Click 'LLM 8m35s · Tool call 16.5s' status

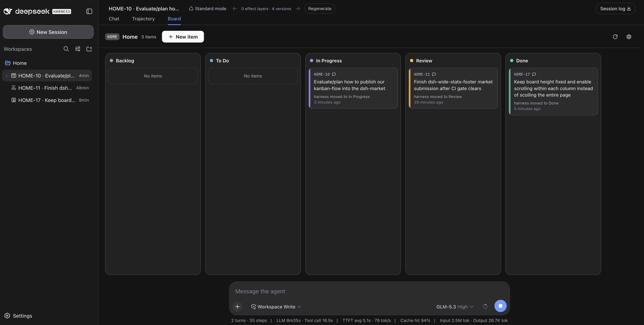point(305,320)
